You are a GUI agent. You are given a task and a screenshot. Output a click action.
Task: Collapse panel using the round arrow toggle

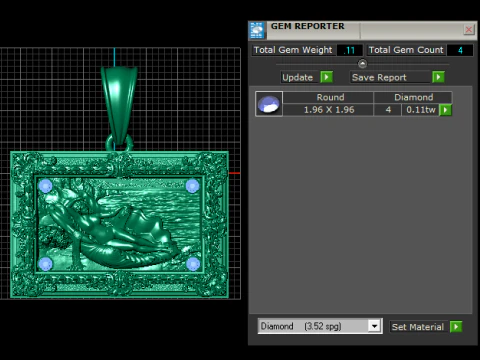click(362, 63)
